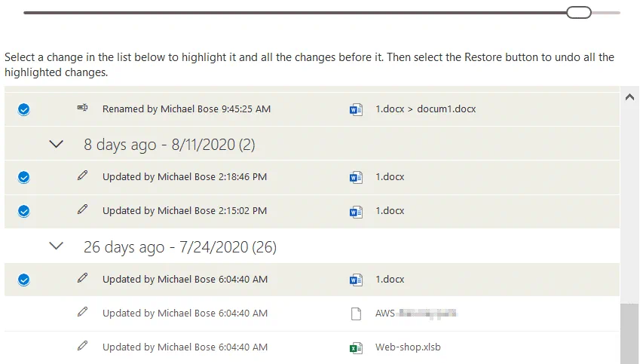This screenshot has width=643, height=364.
Task: Uncheck the Updated 2:18:46 PM change
Action: (23, 177)
